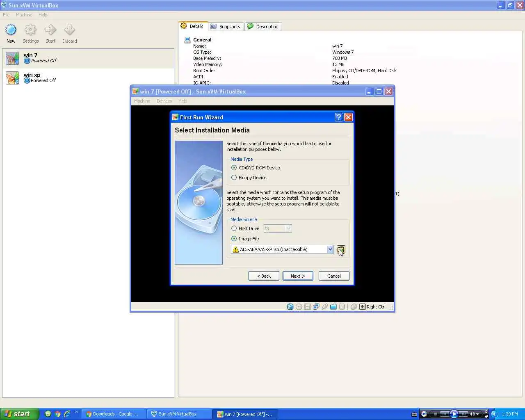Switch to the Details tab
This screenshot has width=525, height=420.
[193, 26]
